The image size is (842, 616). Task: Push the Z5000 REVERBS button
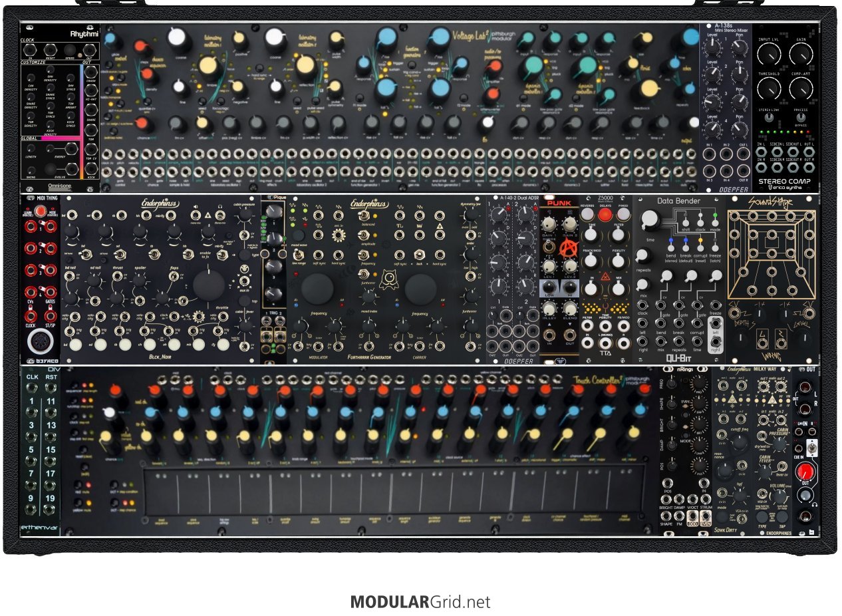[587, 214]
